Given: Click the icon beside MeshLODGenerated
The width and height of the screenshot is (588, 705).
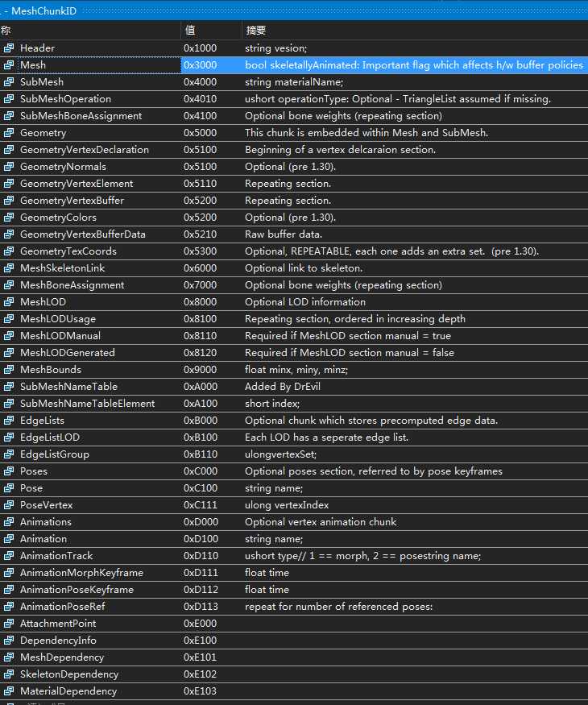Looking at the screenshot, I should (9, 353).
